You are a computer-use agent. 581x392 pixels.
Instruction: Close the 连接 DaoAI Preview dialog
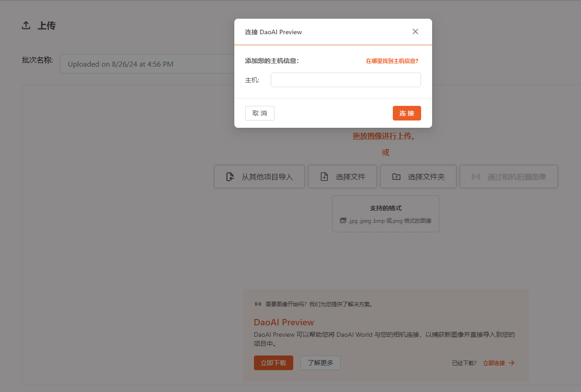(415, 31)
